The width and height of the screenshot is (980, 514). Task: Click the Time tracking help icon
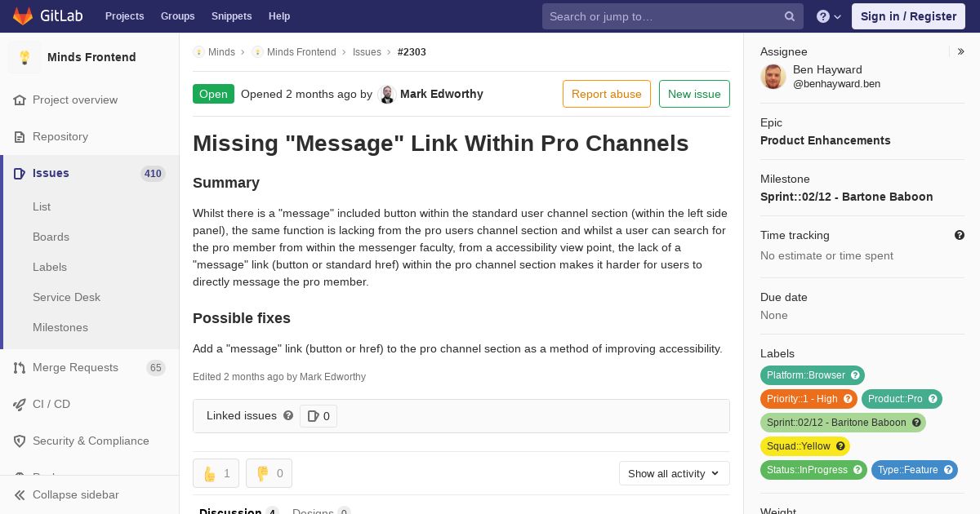(x=960, y=235)
